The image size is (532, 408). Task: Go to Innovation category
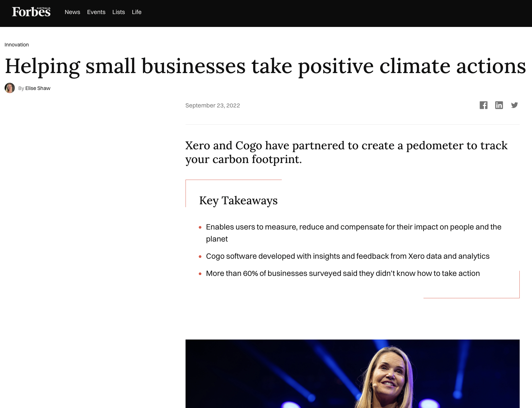pyautogui.click(x=17, y=45)
